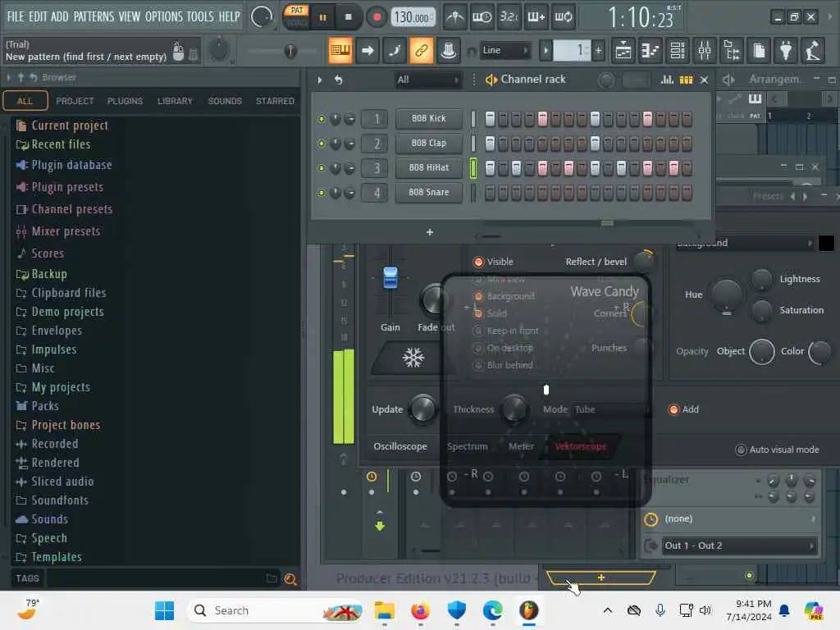Toggle the metronome icon
The image size is (840, 630).
tap(455, 17)
